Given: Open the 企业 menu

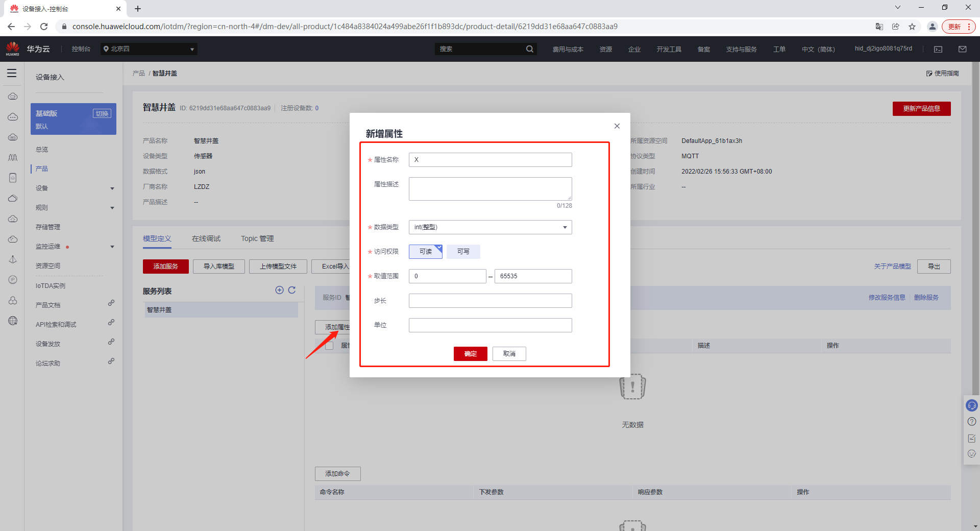Looking at the screenshot, I should [634, 49].
